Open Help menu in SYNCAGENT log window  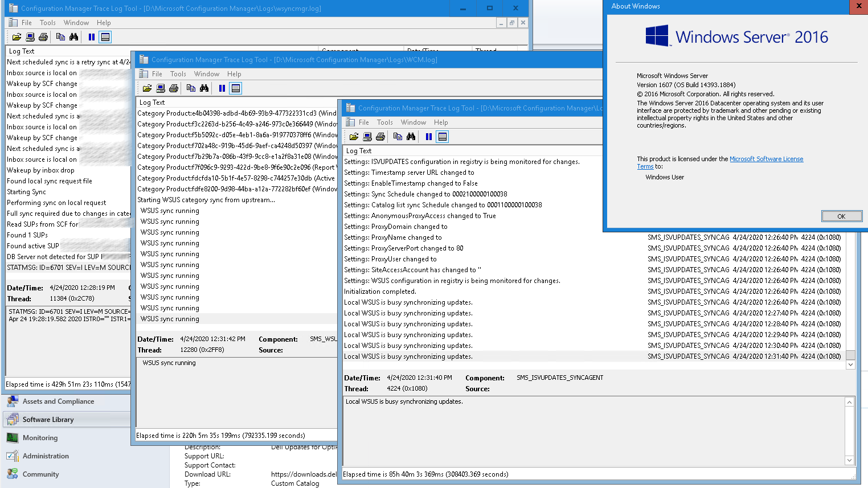click(x=441, y=122)
